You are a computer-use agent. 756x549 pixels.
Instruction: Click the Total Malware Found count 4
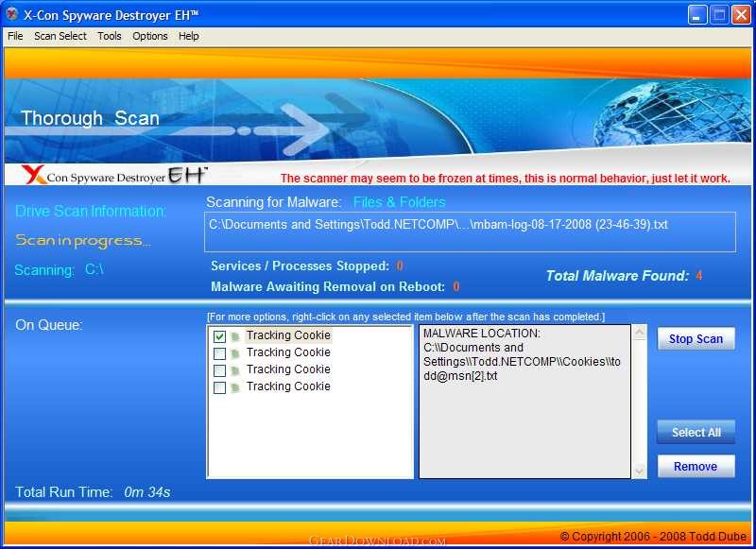point(698,276)
